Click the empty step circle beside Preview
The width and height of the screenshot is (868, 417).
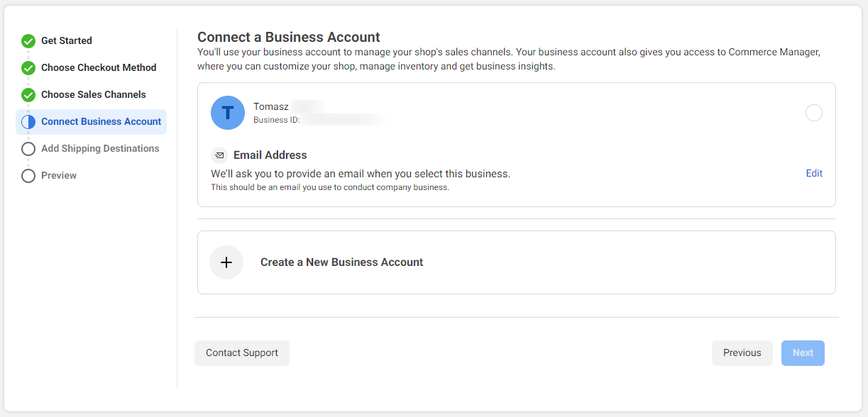pyautogui.click(x=28, y=175)
